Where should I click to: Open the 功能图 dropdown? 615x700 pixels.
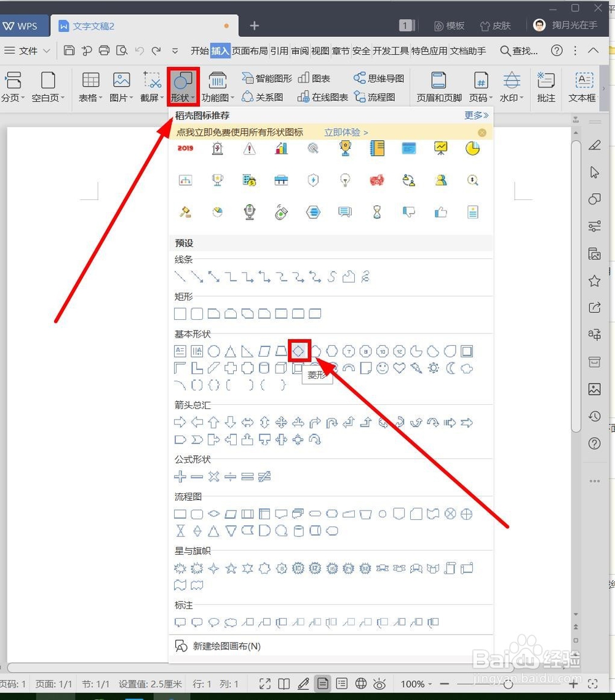click(x=218, y=87)
